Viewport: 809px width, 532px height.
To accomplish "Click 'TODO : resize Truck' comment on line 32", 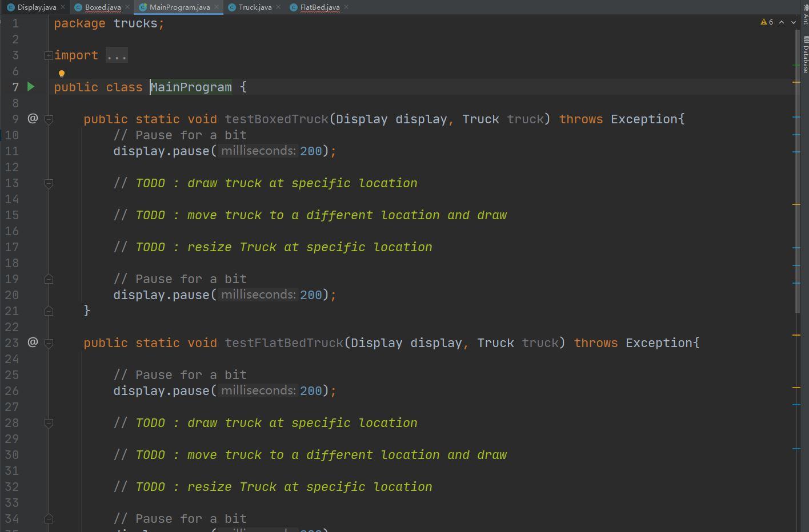I will (273, 486).
